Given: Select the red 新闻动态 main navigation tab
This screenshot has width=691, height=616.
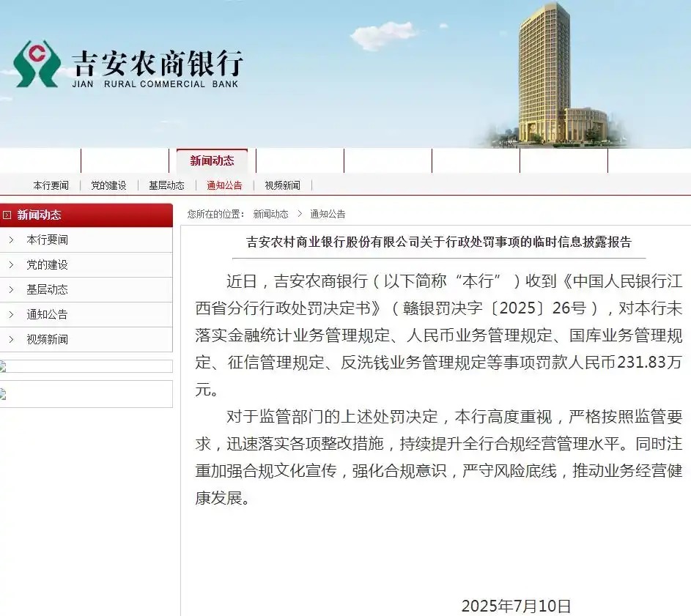Looking at the screenshot, I should coord(212,161).
